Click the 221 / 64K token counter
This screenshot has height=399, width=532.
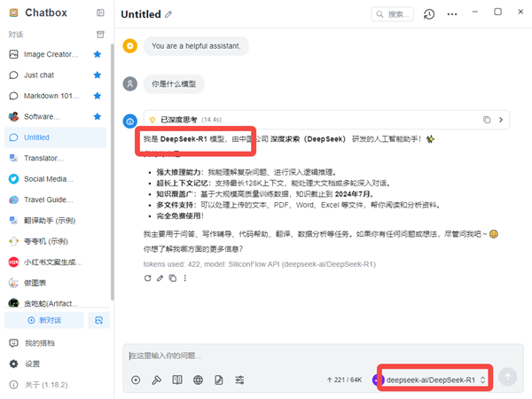pyautogui.click(x=344, y=380)
